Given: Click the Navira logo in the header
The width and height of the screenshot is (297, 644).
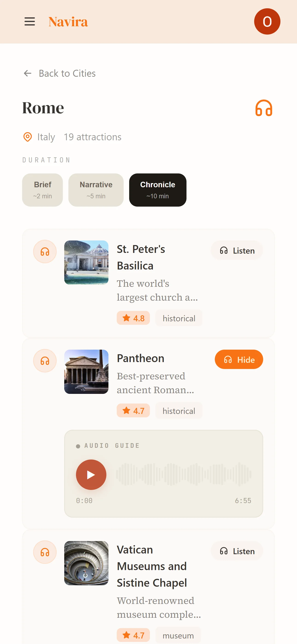Looking at the screenshot, I should pos(68,21).
